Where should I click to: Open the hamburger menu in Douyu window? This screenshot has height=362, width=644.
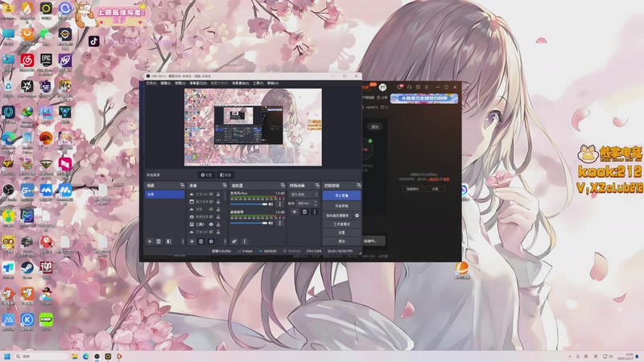click(427, 87)
